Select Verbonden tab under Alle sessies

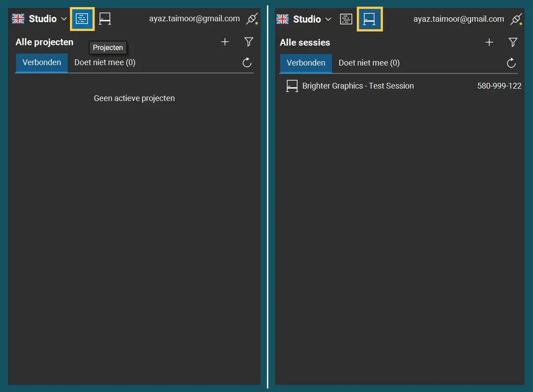(306, 63)
